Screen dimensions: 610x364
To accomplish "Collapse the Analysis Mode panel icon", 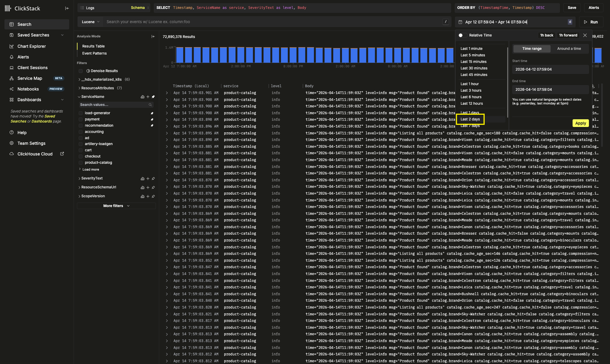I will coord(153,36).
